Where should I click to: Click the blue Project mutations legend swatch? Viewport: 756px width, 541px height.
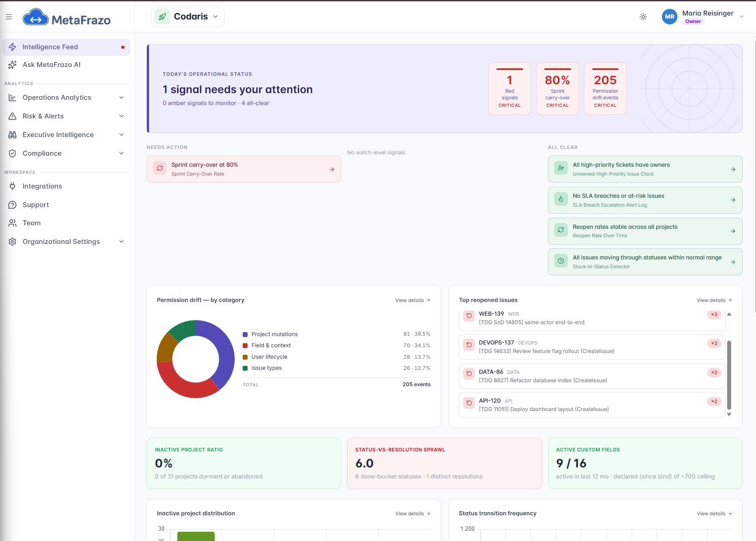pyautogui.click(x=245, y=334)
